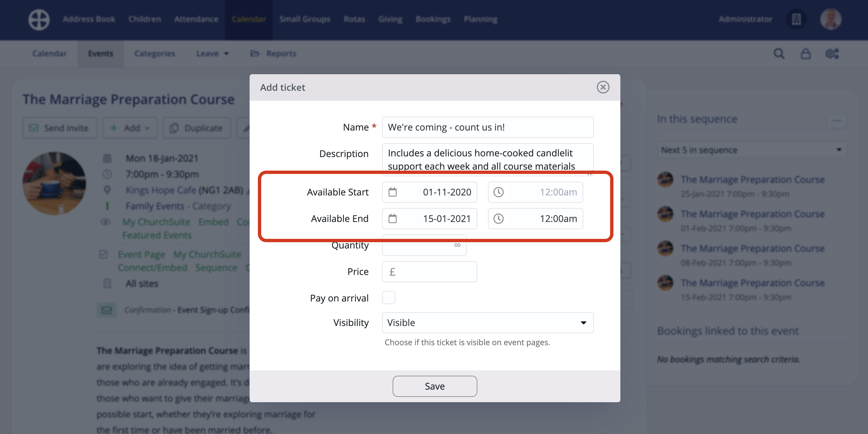Click the sites book icon next to Administrator
The image size is (868, 434).
tap(796, 19)
